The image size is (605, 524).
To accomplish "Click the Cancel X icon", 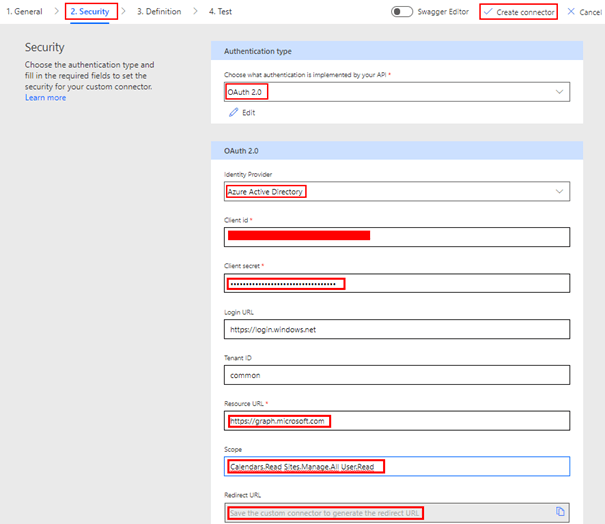I will [x=570, y=12].
